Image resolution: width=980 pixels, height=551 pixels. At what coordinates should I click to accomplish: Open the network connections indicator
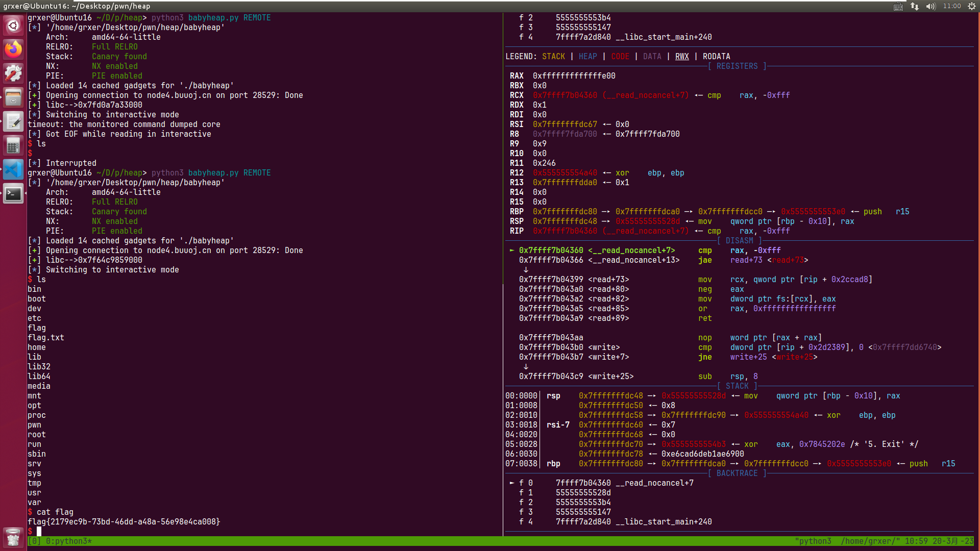point(914,6)
